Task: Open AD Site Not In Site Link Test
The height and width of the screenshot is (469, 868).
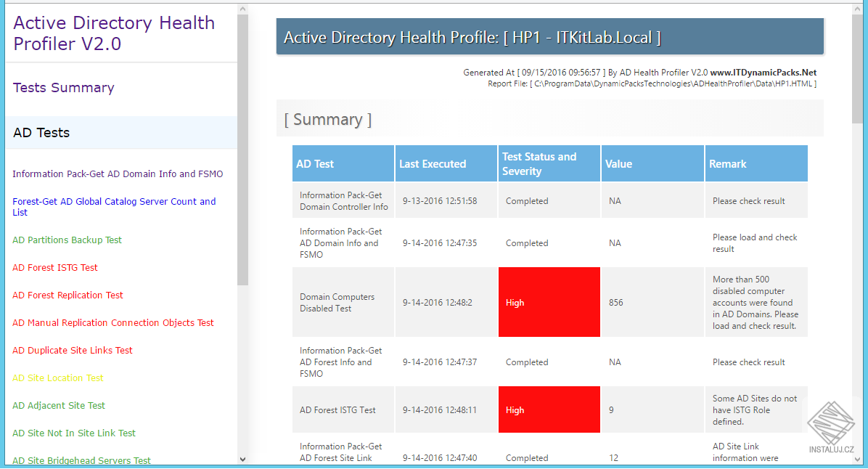Action: (73, 433)
